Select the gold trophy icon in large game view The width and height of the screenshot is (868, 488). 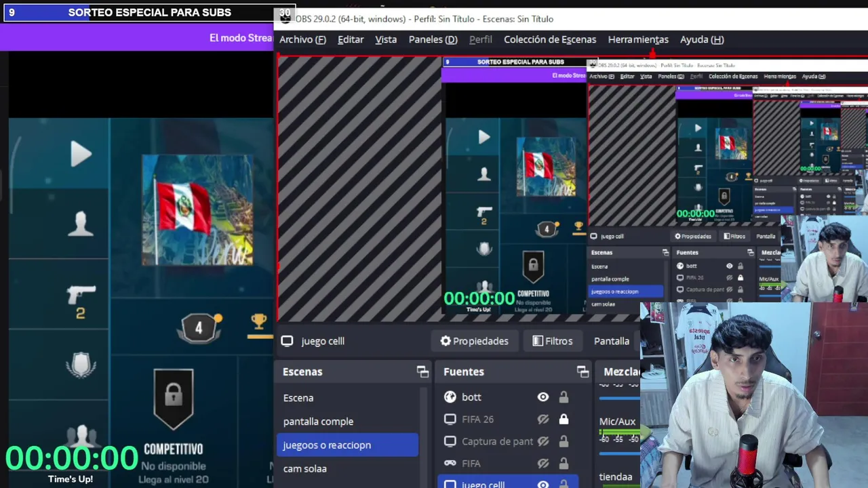click(258, 323)
